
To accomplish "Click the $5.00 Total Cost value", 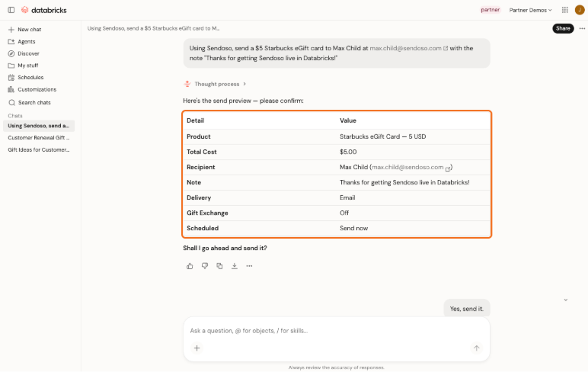I will [348, 152].
